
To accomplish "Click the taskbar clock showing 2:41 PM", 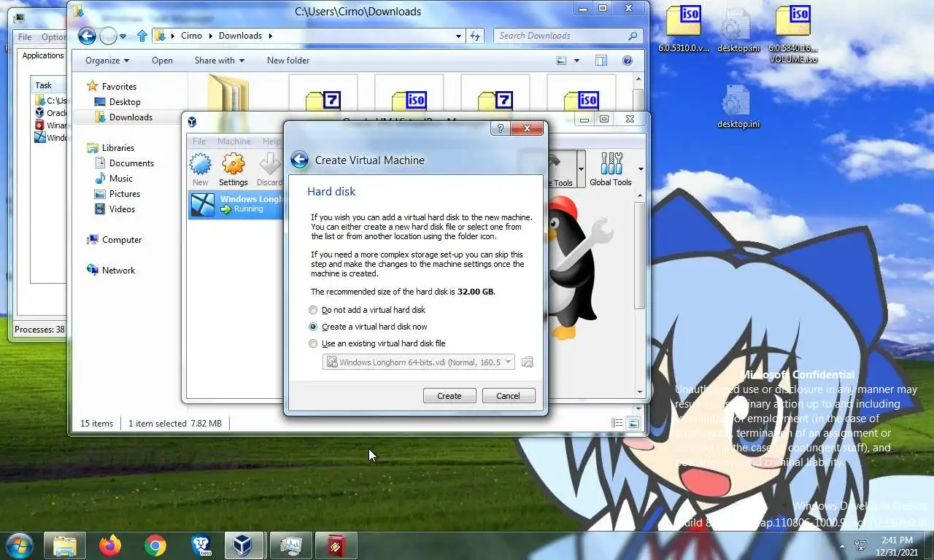I will pos(898,545).
